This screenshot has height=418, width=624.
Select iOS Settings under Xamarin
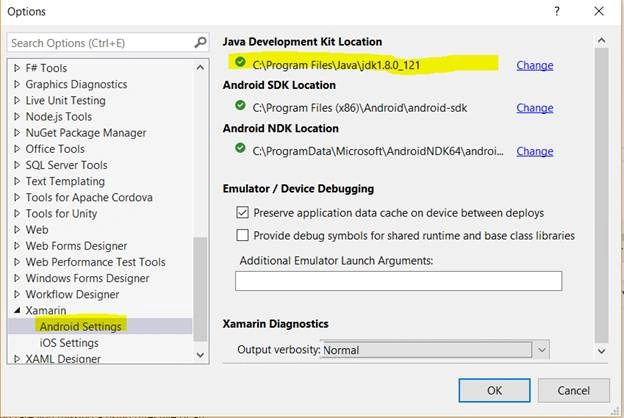pyautogui.click(x=69, y=343)
